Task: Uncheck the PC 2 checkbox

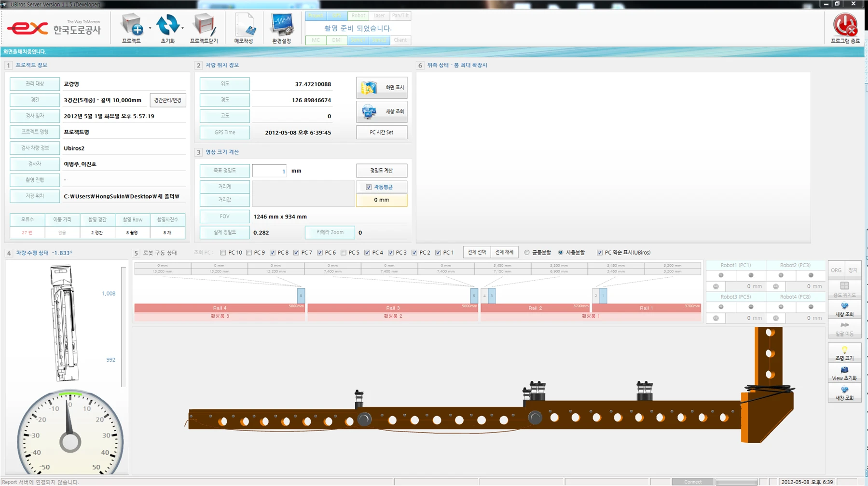Action: click(414, 253)
